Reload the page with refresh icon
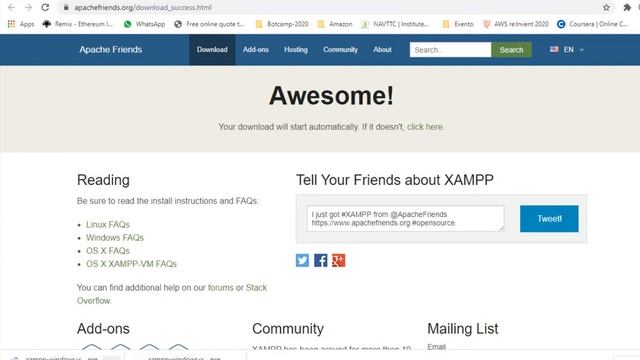640x360 pixels. [45, 7]
